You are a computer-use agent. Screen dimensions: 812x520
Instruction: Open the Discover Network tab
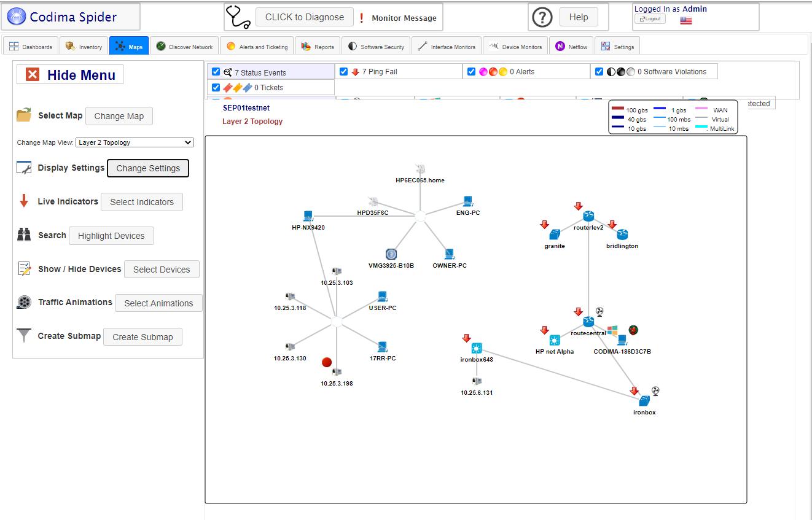tap(184, 47)
